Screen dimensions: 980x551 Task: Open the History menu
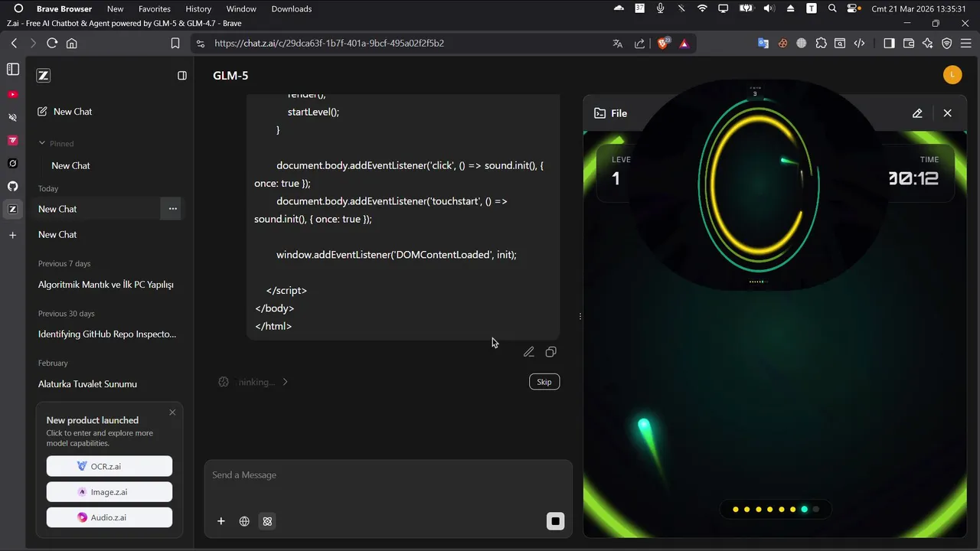(198, 9)
